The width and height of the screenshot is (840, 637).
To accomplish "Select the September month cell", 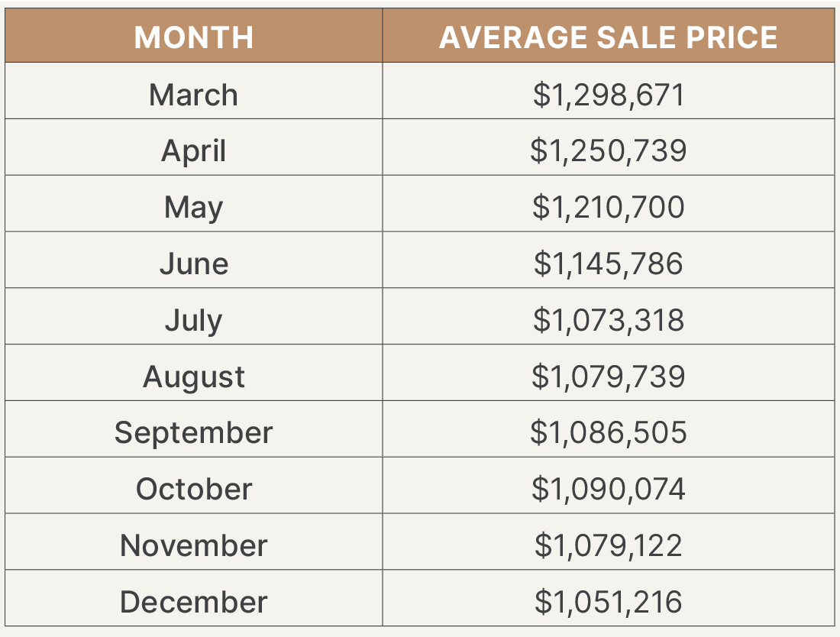I will pos(194,432).
